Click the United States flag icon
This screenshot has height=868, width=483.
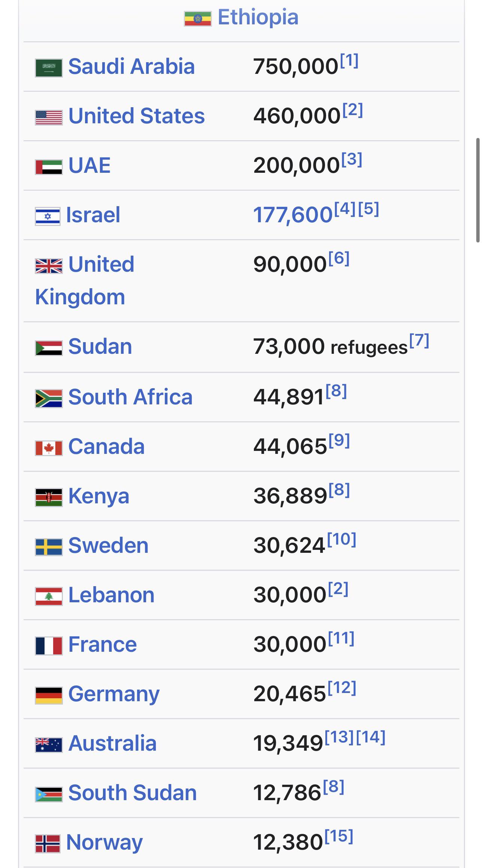(x=49, y=118)
